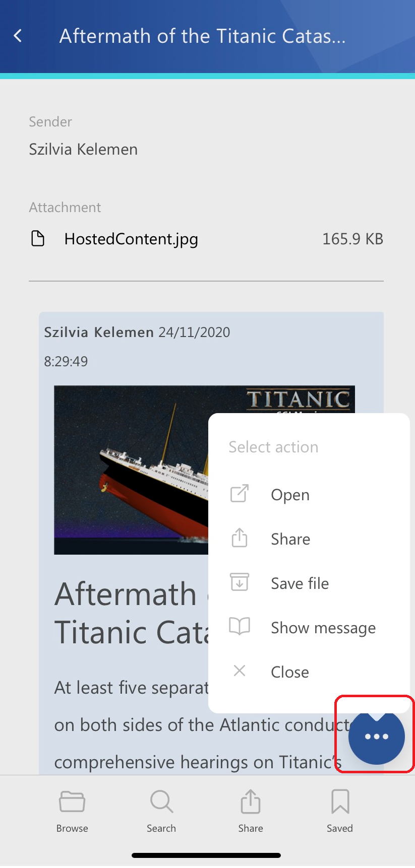Tap Share in the bottom navigation bar

click(x=251, y=811)
